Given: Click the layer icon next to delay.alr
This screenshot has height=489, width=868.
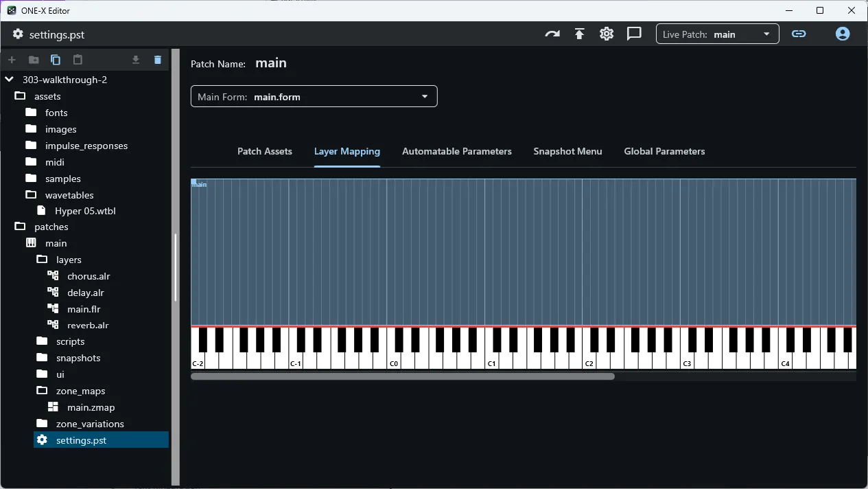Looking at the screenshot, I should [53, 293].
